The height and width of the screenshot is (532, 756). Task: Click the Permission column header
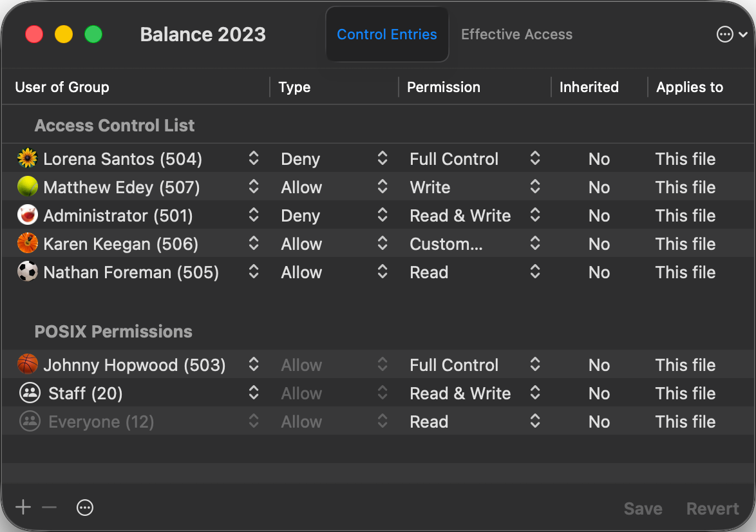point(444,87)
